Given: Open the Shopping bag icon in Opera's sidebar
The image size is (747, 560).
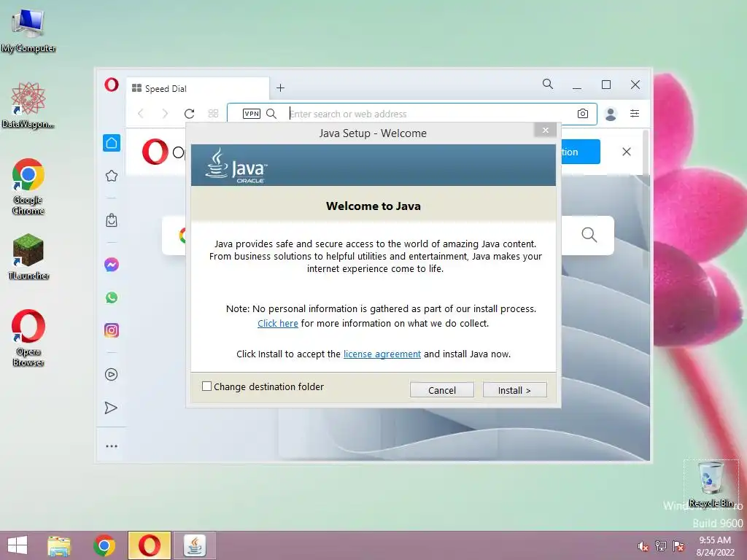Looking at the screenshot, I should click(112, 220).
